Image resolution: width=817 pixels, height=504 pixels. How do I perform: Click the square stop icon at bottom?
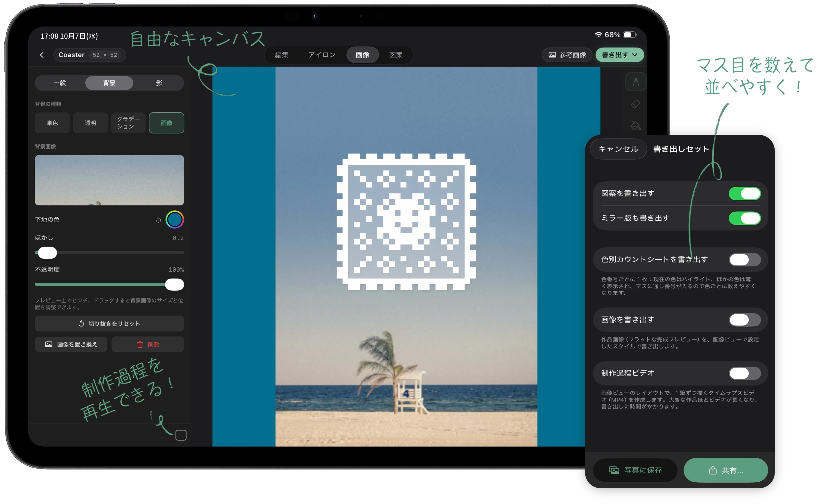(x=181, y=435)
